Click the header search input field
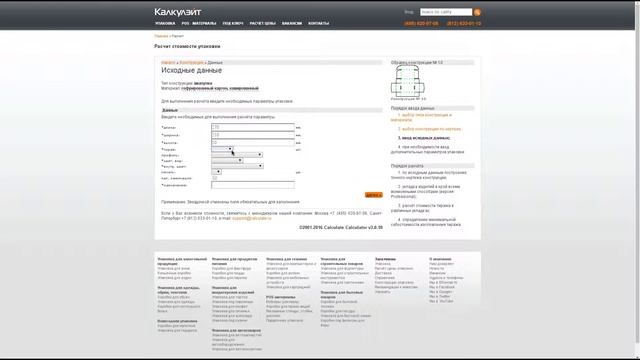The height and width of the screenshot is (360, 640). pos(446,12)
